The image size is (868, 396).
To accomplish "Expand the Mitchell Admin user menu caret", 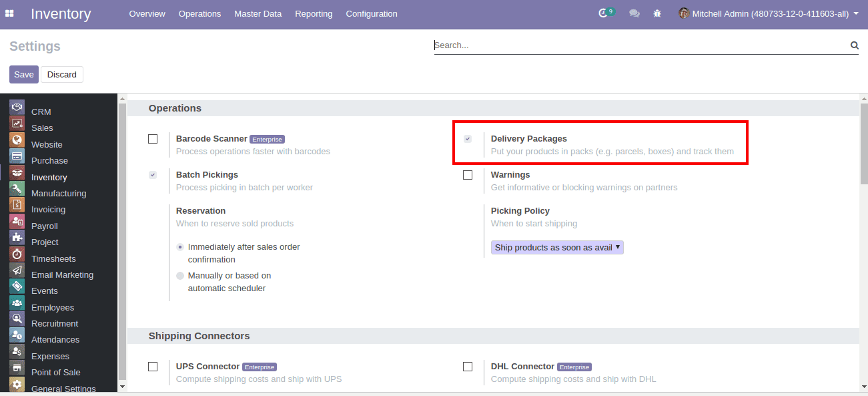I will (856, 13).
